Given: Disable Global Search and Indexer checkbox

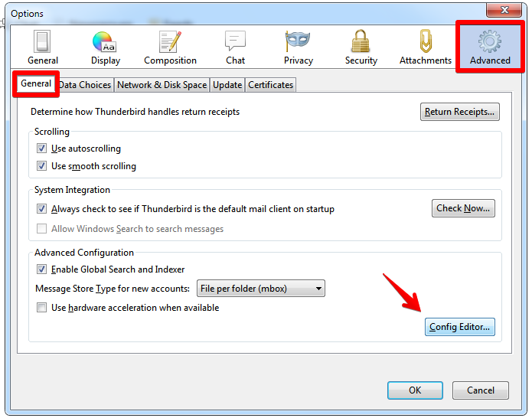Looking at the screenshot, I should [42, 269].
